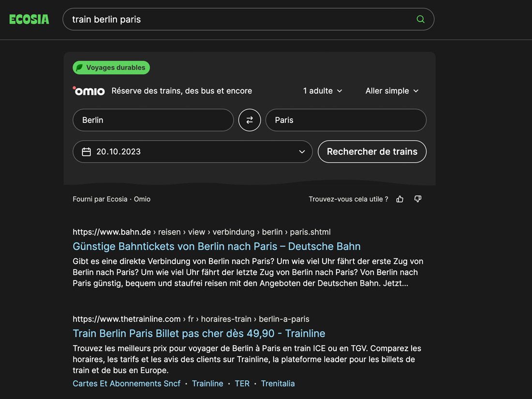Screen dimensions: 532x399
Task: Focus the 'train berlin paris' search box
Action: click(249, 19)
